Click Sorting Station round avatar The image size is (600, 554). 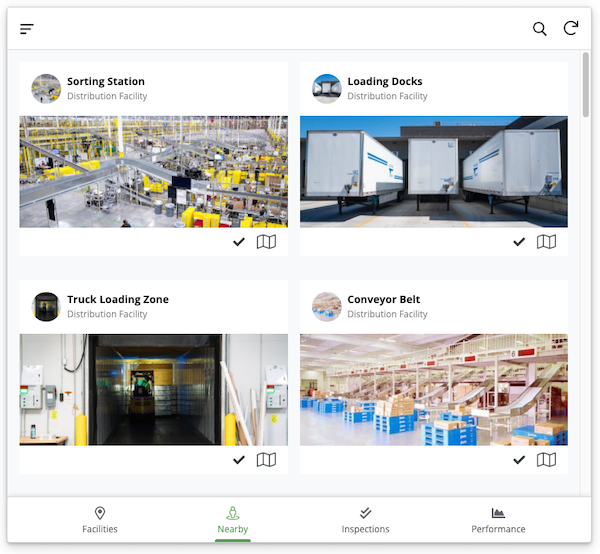point(46,89)
